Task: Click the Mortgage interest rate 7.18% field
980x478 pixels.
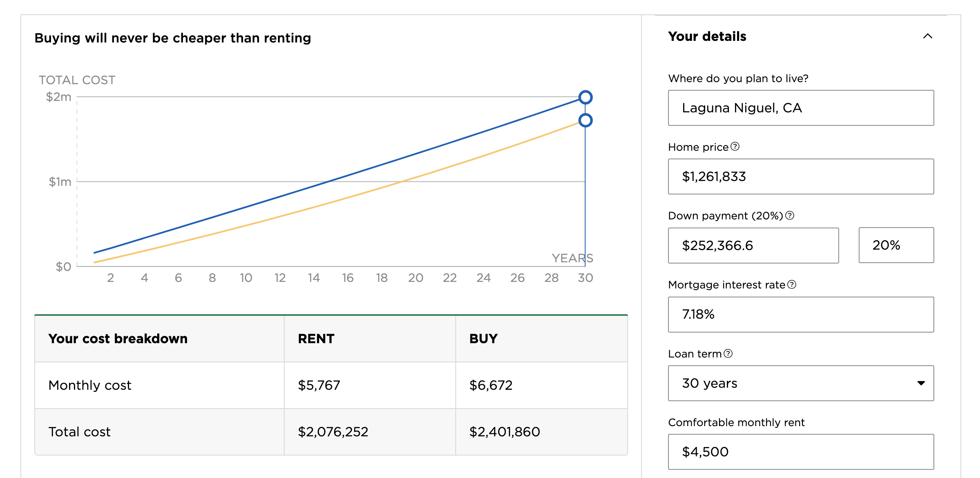Action: (x=801, y=315)
